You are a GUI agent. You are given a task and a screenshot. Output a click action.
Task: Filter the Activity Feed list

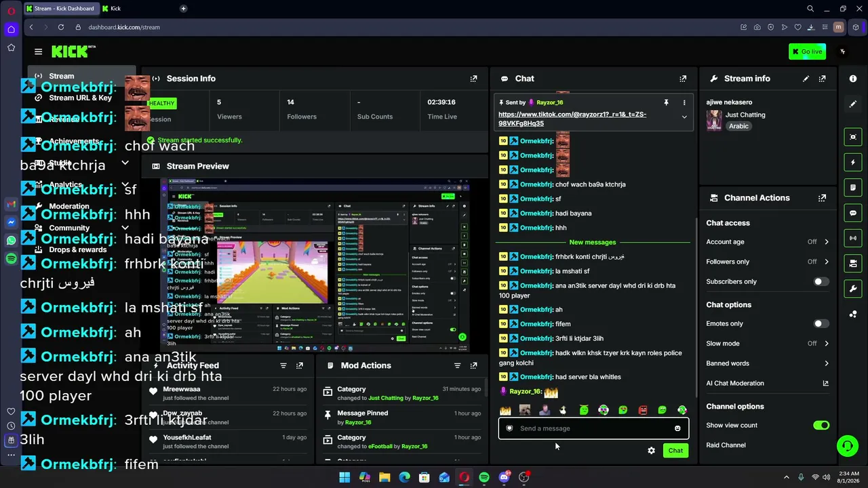pyautogui.click(x=283, y=365)
